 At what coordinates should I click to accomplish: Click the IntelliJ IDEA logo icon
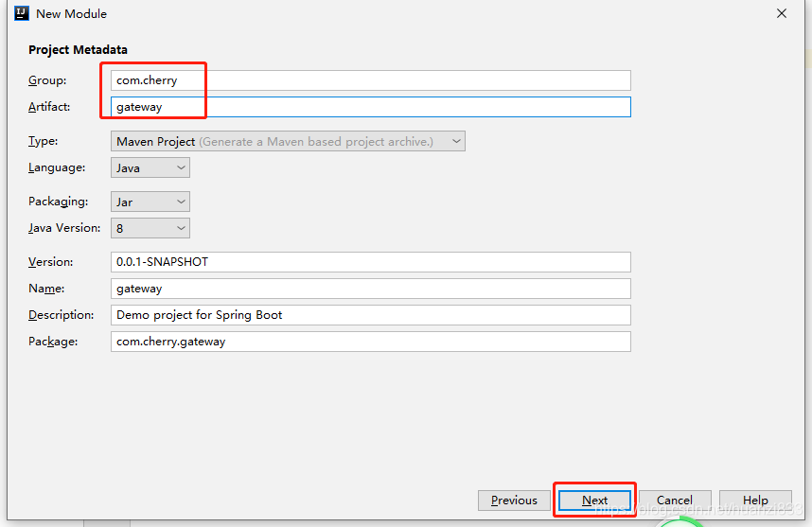tap(22, 13)
